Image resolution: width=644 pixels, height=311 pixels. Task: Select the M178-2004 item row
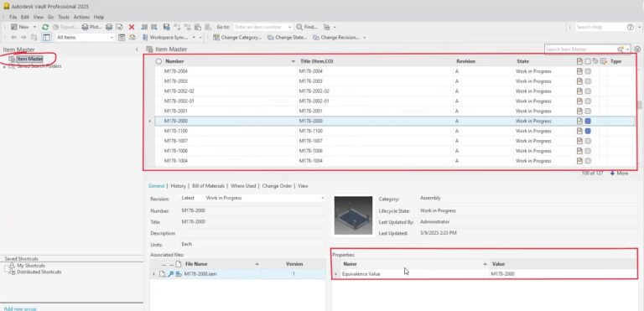(x=395, y=71)
